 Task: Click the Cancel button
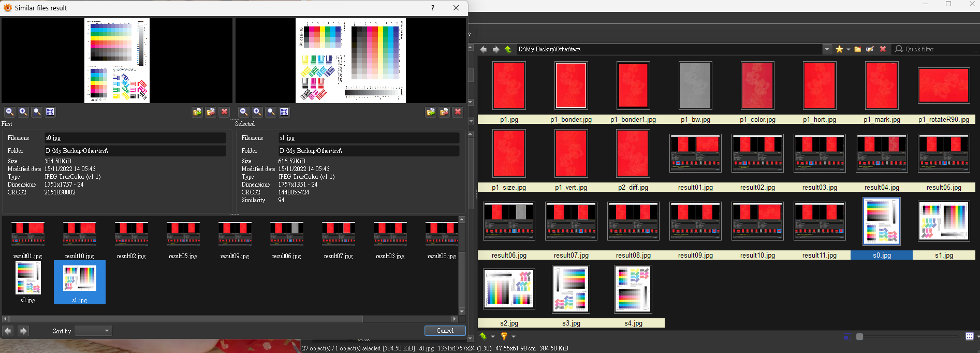click(445, 331)
